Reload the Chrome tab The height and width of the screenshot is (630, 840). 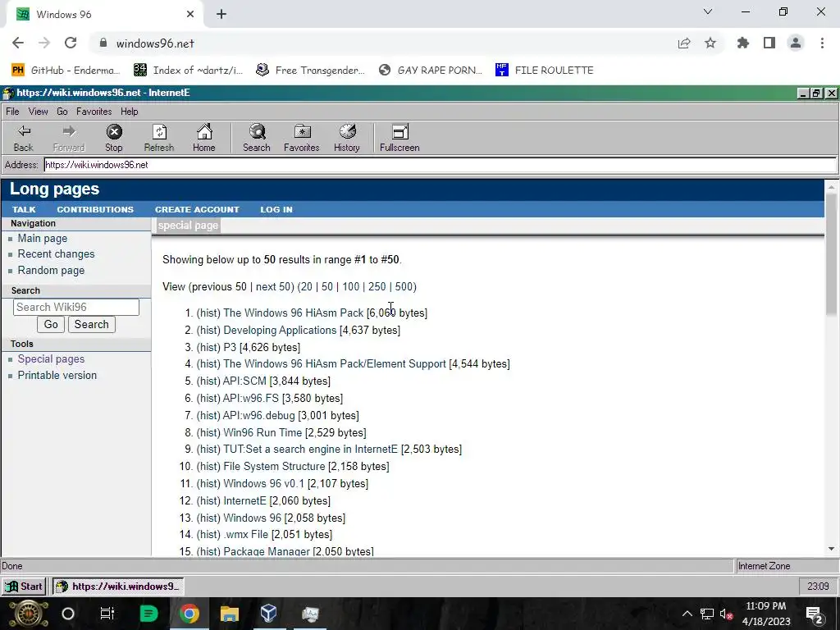click(x=71, y=43)
